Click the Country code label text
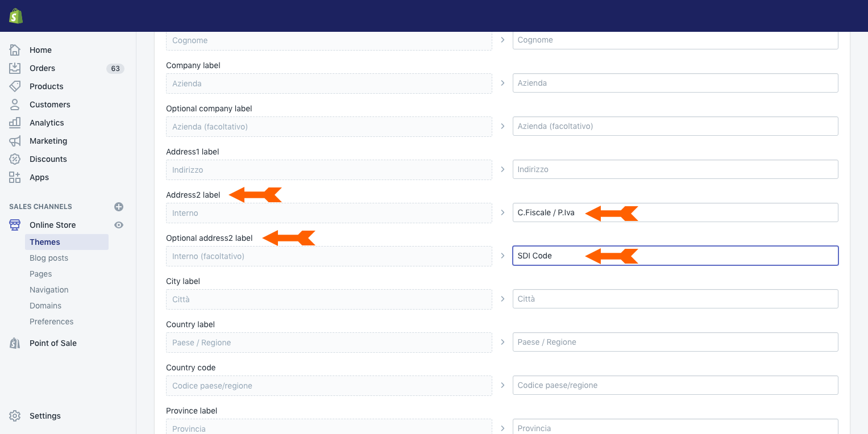The image size is (868, 434). click(x=190, y=368)
